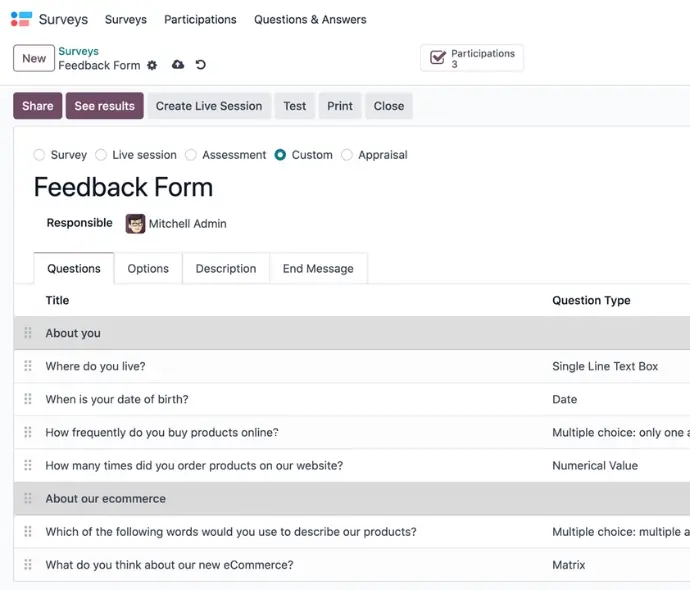Click Mitchell Admin's avatar image
This screenshot has width=690, height=590.
(135, 224)
